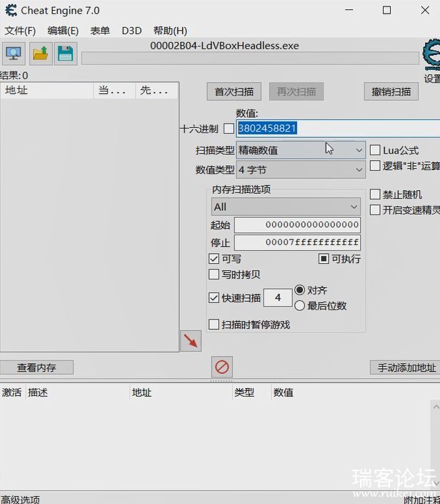Select the 最后位数 radio button
This screenshot has width=440, height=504.
coord(300,305)
